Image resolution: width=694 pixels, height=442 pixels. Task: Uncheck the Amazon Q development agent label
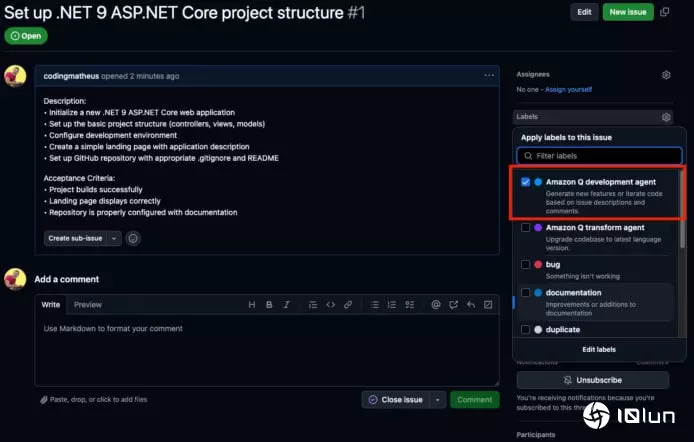tap(525, 182)
